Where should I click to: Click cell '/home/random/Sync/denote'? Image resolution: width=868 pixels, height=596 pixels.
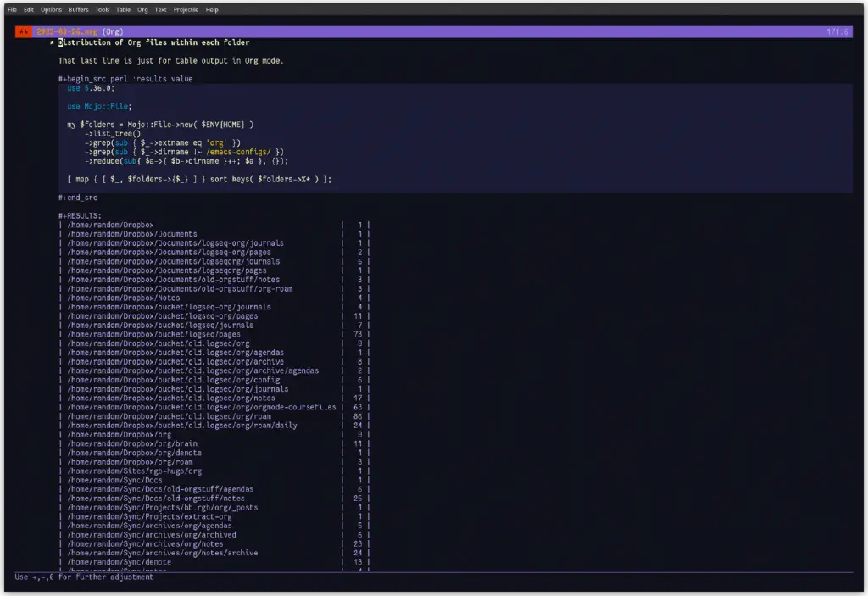coord(119,562)
